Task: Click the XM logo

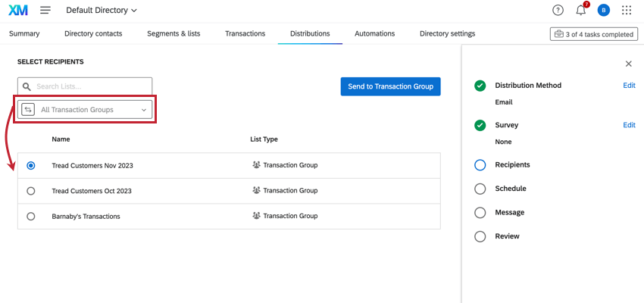Action: point(18,11)
